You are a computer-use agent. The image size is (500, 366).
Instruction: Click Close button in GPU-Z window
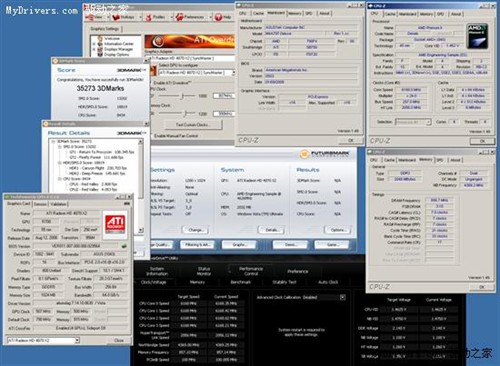[x=118, y=340]
